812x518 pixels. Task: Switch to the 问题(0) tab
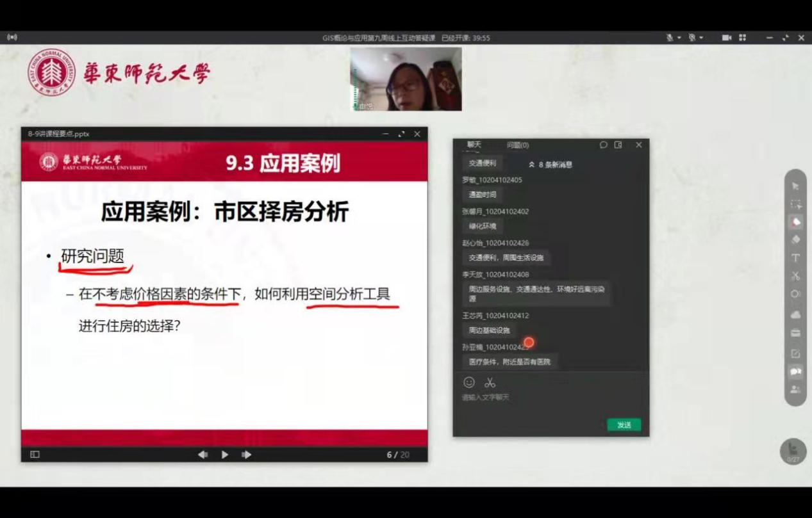coord(518,145)
